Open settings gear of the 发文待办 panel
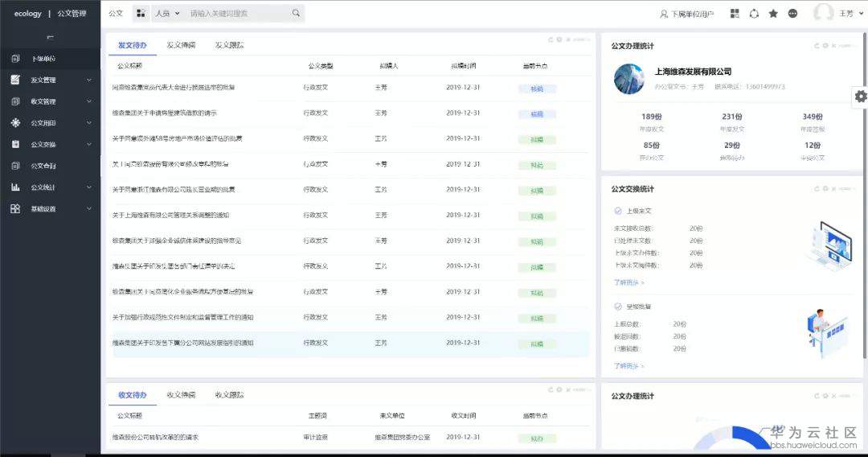Viewport: 868px width, 457px height. point(559,40)
